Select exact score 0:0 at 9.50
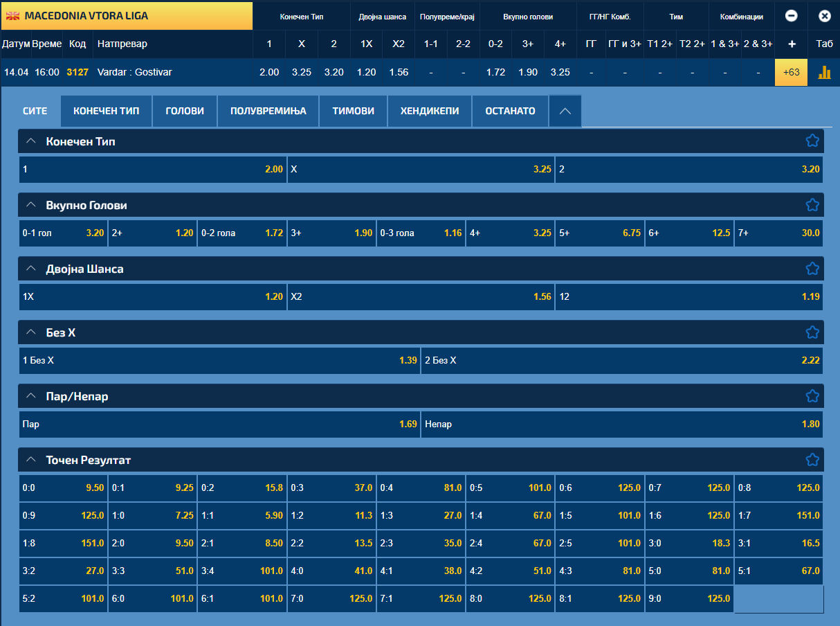840x626 pixels. pos(63,488)
